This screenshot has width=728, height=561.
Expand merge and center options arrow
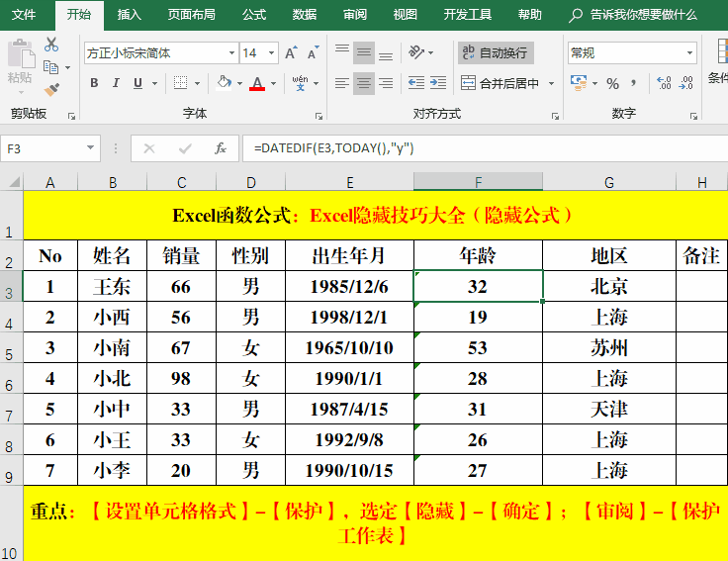552,83
